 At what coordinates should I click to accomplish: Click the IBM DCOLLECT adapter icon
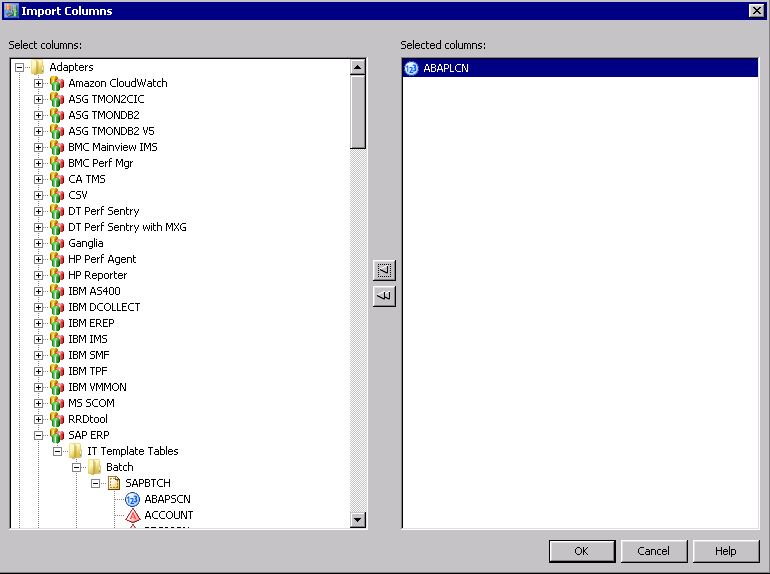tap(57, 307)
